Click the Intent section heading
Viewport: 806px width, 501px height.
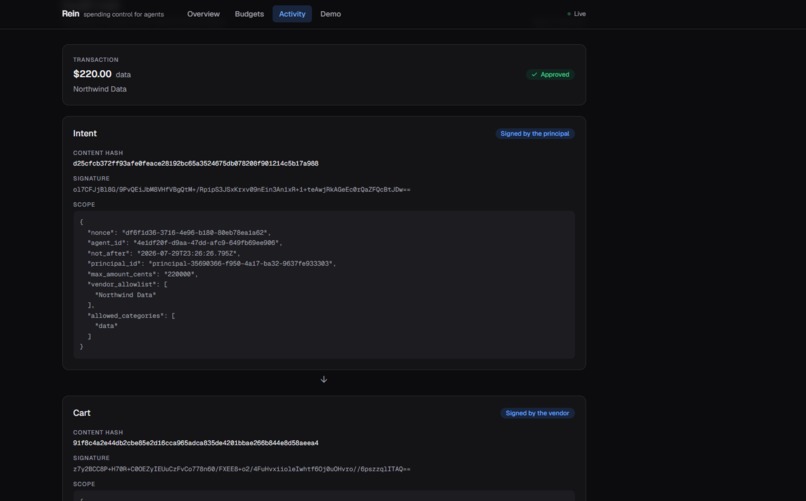[85, 134]
